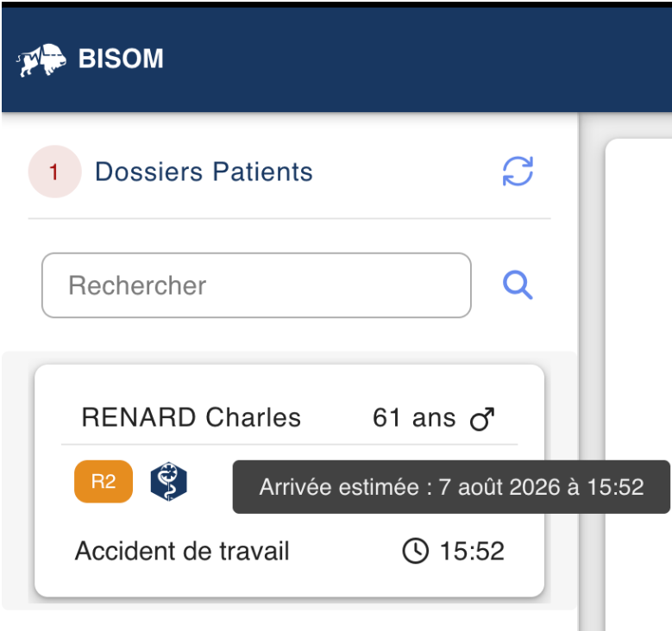The image size is (672, 631).
Task: Select the patient name RENARD Charles
Action: pos(192,418)
